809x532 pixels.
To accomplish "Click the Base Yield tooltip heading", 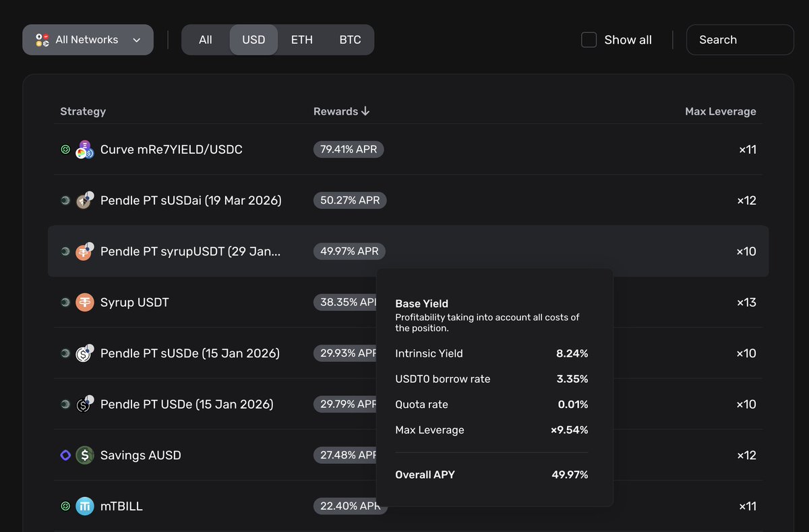I will [x=422, y=303].
